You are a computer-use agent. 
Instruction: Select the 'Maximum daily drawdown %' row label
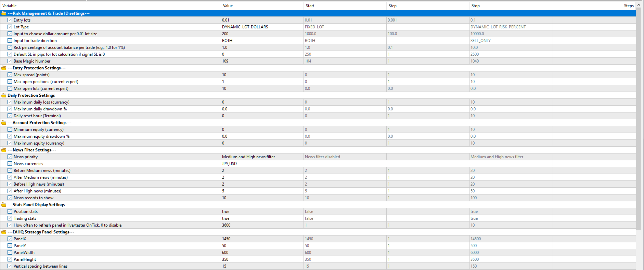pyautogui.click(x=40, y=109)
